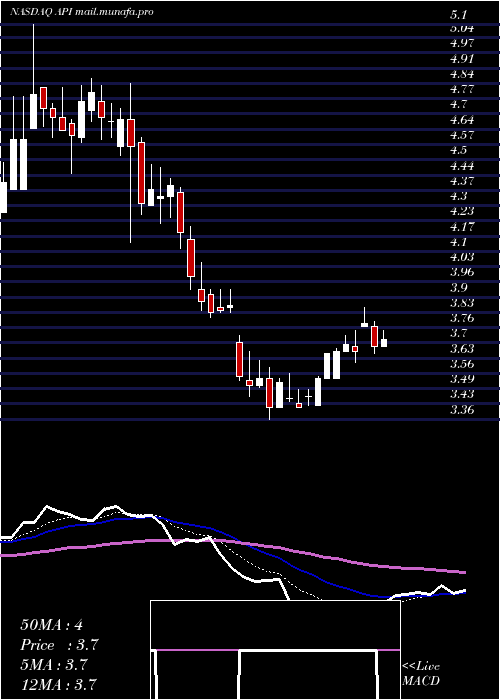
Task: Click the 3.63 price axis label
Action: pos(462,349)
